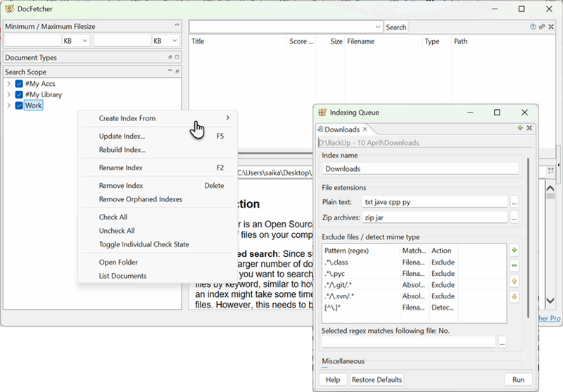Sort results by Score column header
Screen dimensions: 563x392
tap(301, 42)
